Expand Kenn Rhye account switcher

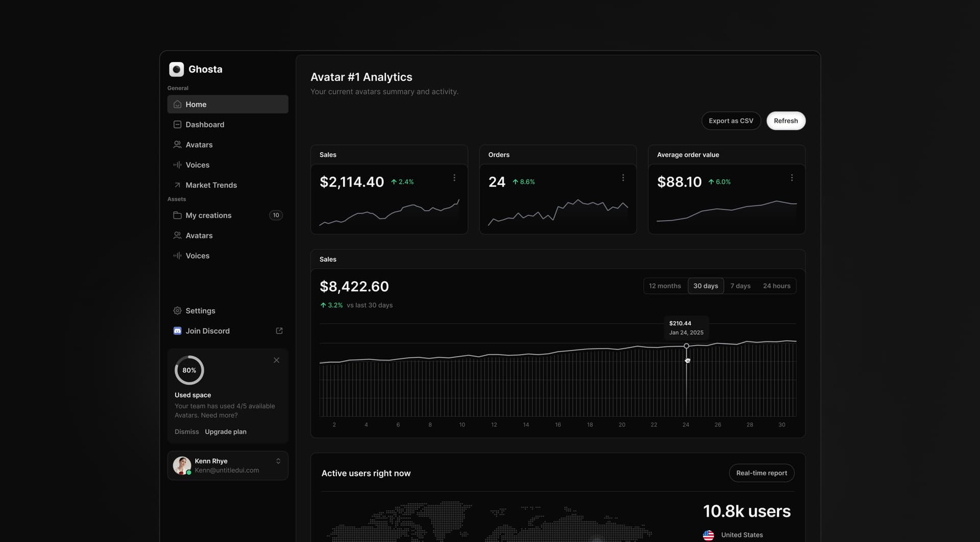pyautogui.click(x=278, y=461)
